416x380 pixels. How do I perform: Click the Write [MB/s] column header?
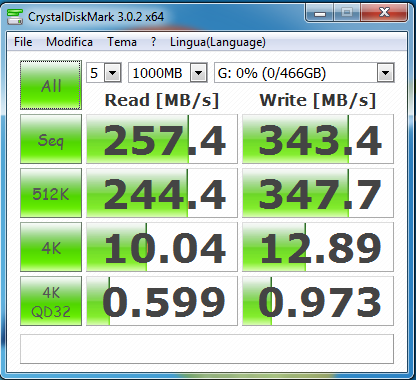pyautogui.click(x=318, y=100)
